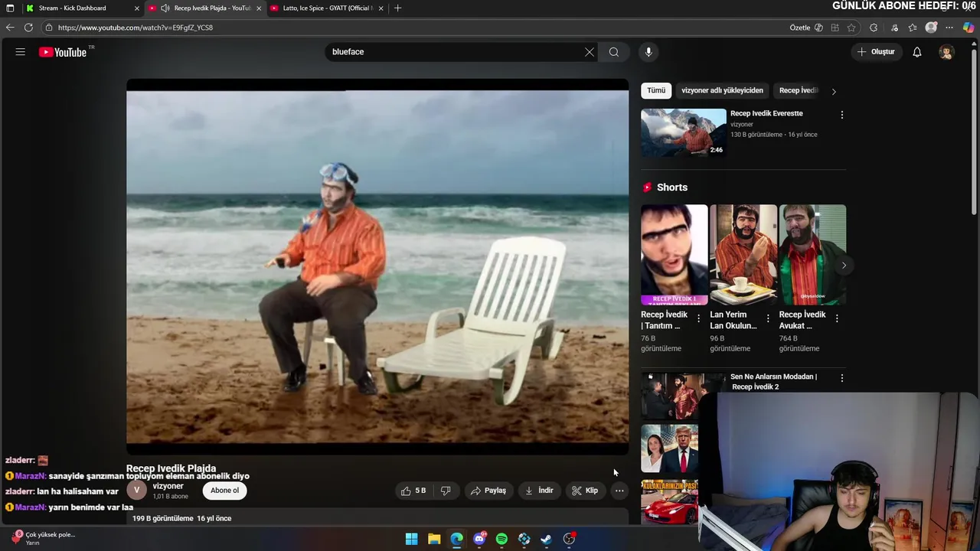
Task: Open the account avatar menu
Action: pos(946,52)
